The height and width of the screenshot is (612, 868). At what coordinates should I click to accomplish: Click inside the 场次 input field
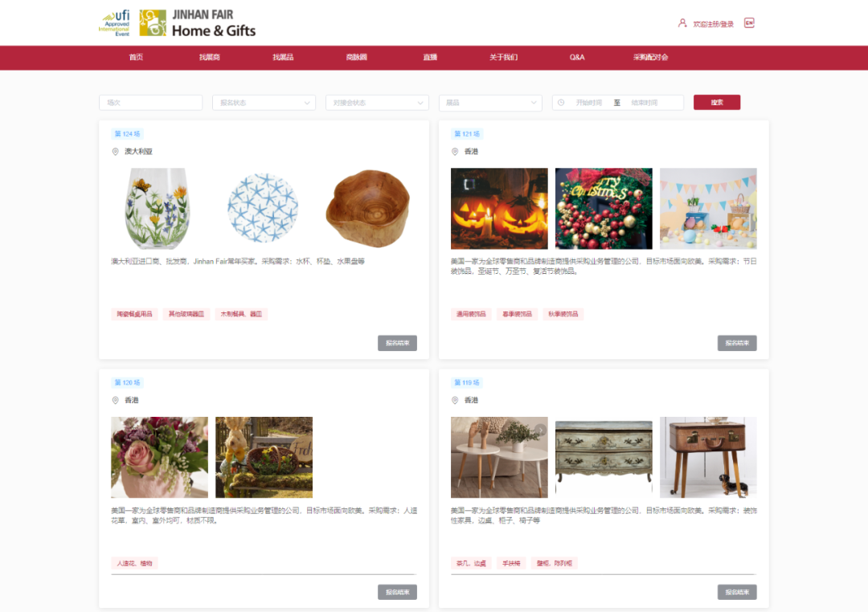click(150, 102)
